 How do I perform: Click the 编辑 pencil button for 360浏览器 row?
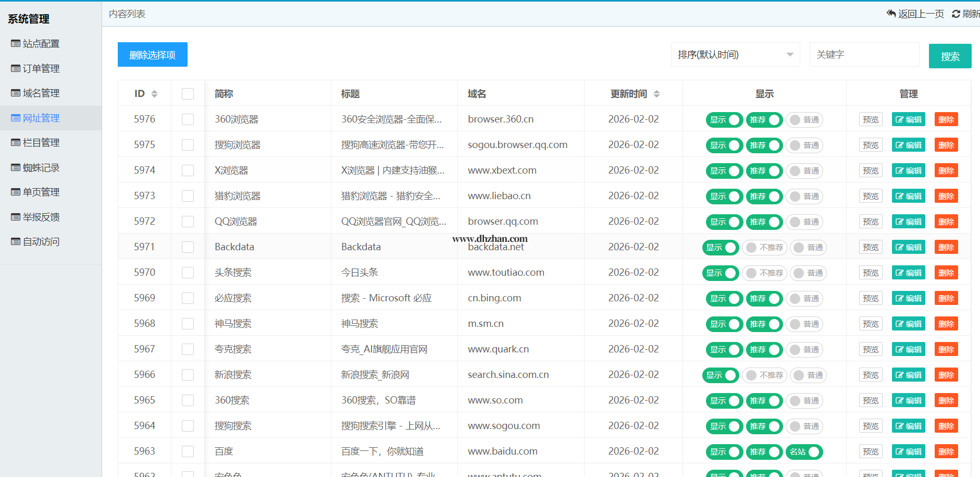tap(908, 120)
